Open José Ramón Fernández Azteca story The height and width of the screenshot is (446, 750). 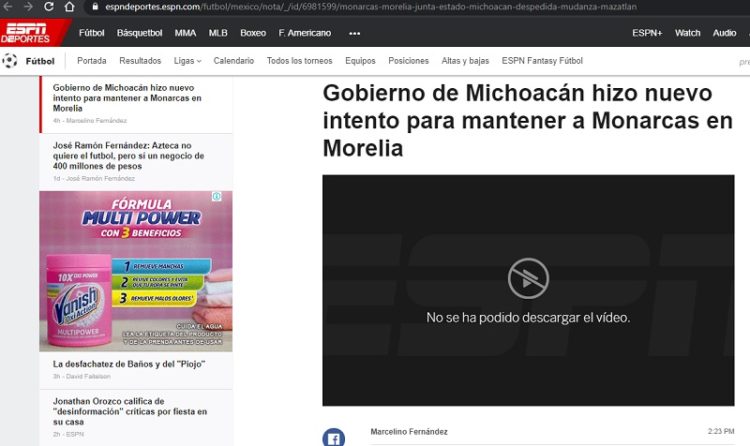[x=129, y=156]
